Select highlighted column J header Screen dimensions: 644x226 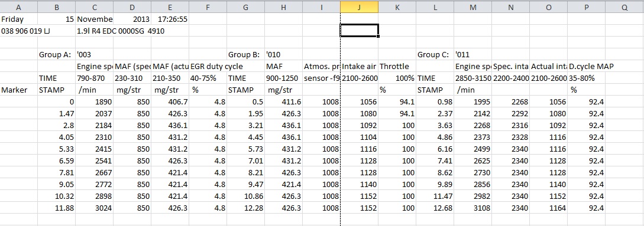(x=359, y=6)
